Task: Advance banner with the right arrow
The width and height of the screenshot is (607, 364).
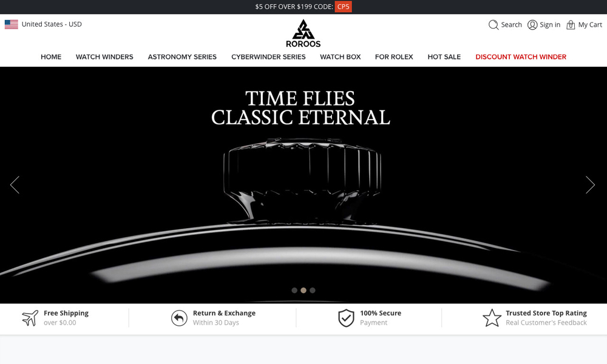Action: pyautogui.click(x=590, y=185)
